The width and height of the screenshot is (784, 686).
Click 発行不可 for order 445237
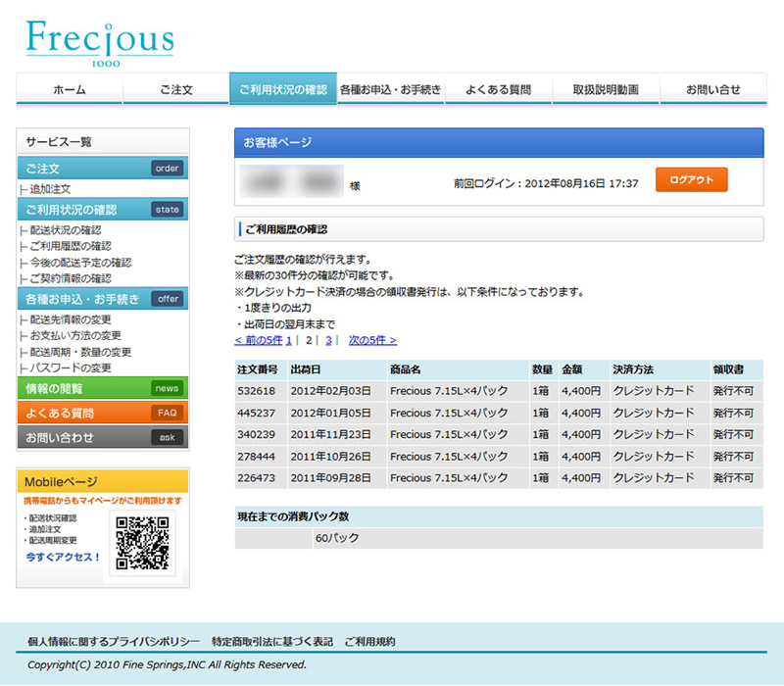733,413
